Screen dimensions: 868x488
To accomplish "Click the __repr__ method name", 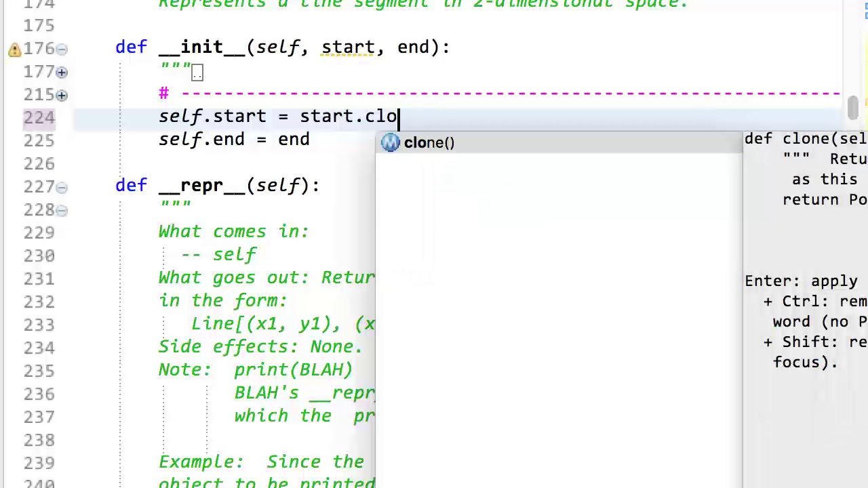I will tap(201, 186).
